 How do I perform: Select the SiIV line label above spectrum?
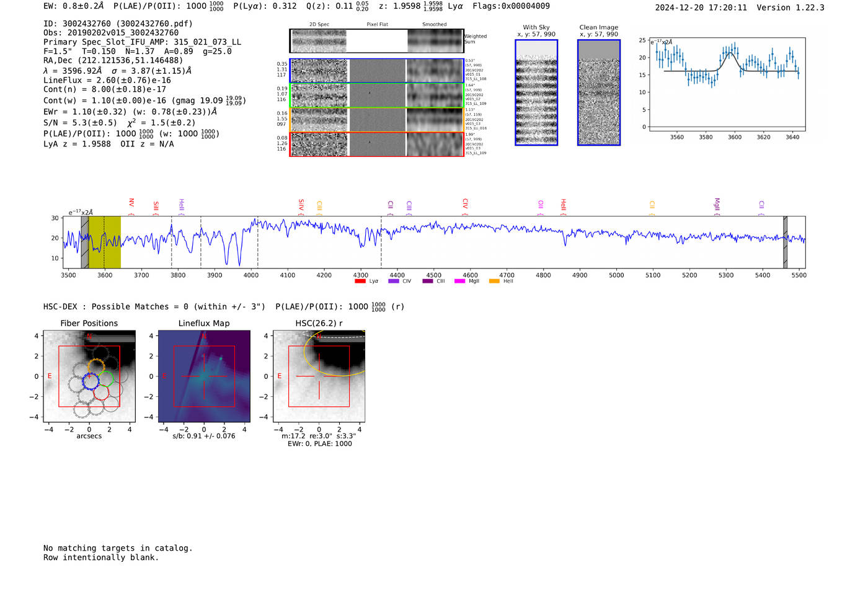(x=301, y=203)
